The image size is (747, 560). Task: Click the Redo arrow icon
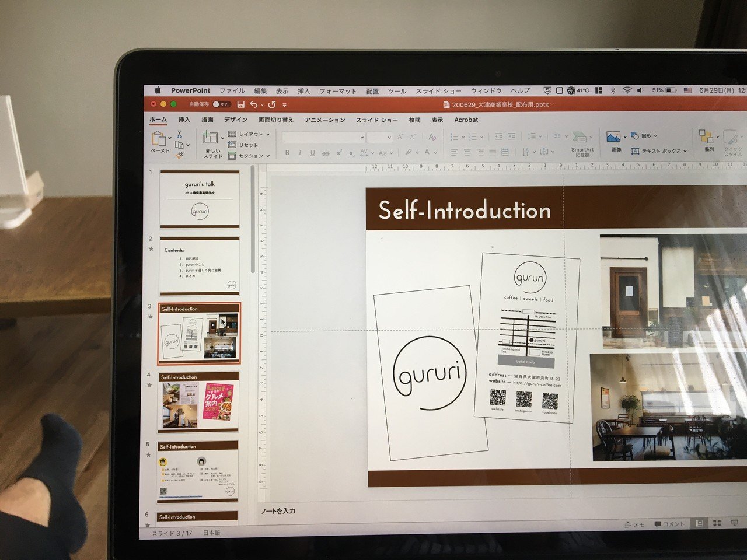272,105
